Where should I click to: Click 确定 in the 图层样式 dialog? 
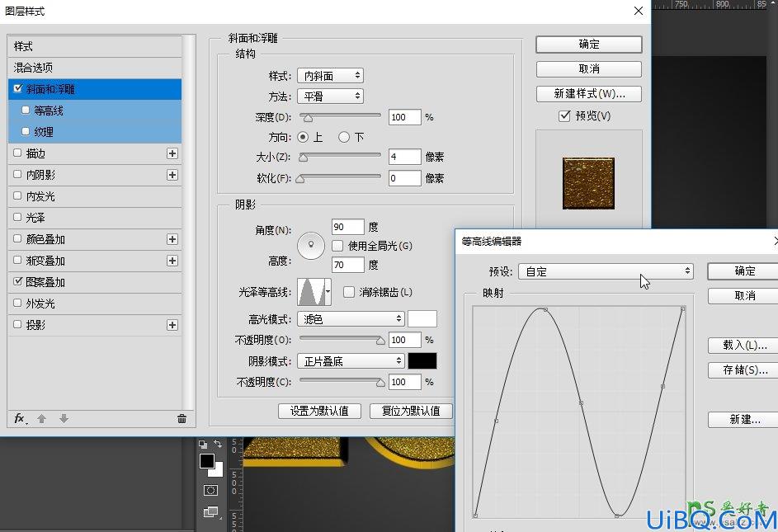pyautogui.click(x=589, y=45)
